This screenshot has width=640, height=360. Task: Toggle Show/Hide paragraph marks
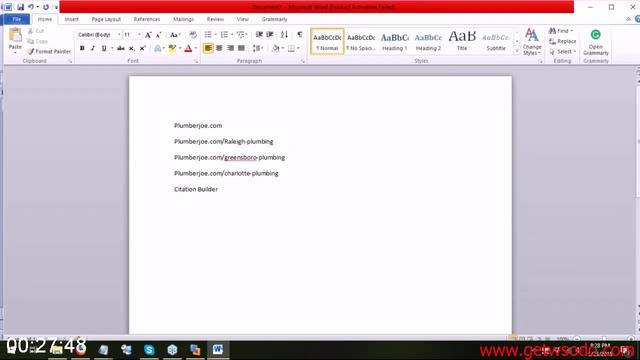[300, 35]
